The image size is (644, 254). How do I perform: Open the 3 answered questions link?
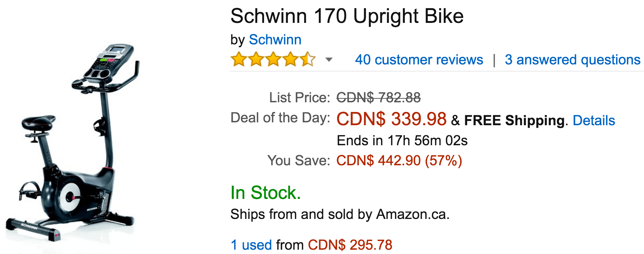(572, 60)
